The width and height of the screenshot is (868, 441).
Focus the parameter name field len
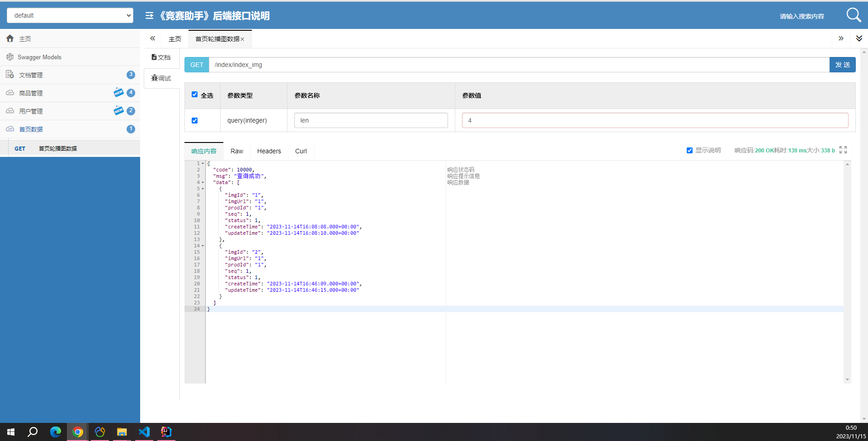[371, 120]
